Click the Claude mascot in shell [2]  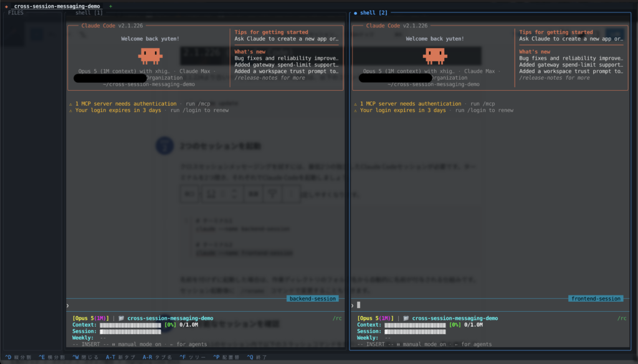pyautogui.click(x=435, y=56)
